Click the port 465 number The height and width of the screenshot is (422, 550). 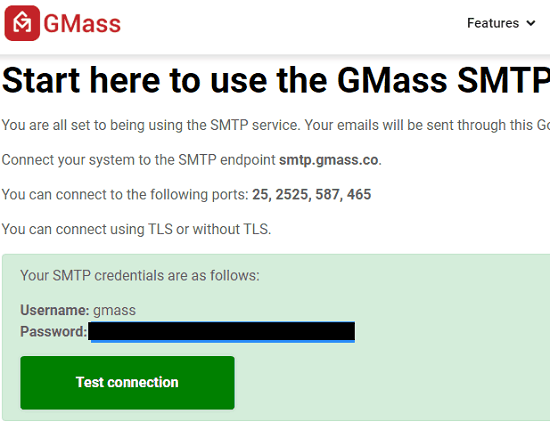pyautogui.click(x=359, y=194)
